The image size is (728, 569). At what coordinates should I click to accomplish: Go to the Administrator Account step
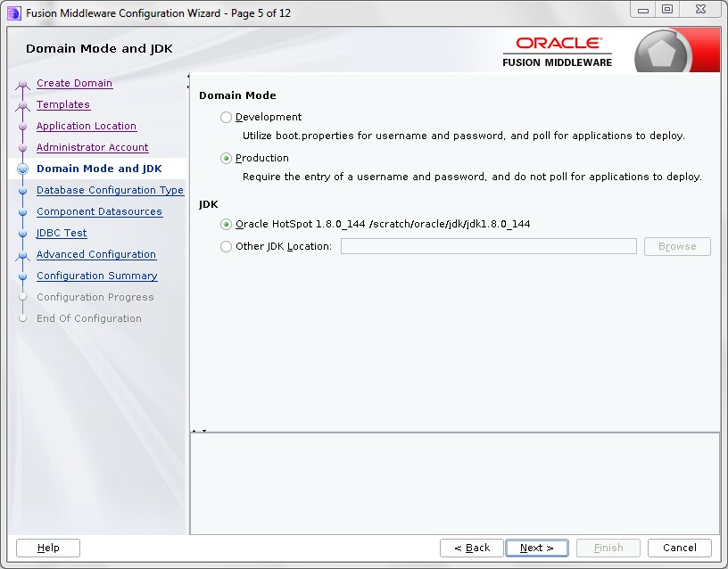point(93,147)
